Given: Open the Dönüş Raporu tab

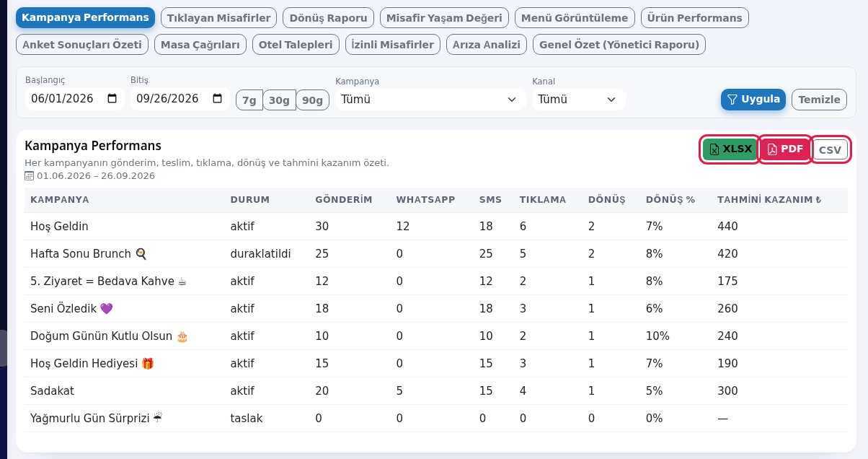Looking at the screenshot, I should pos(329,17).
